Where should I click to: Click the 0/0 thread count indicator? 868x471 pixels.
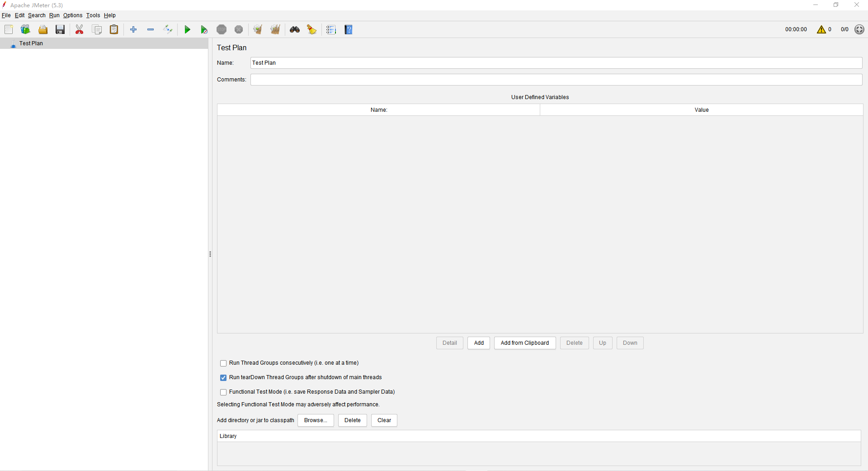point(844,29)
